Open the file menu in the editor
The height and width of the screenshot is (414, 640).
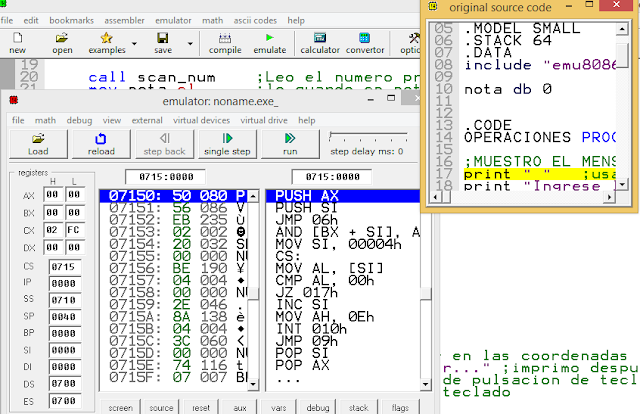coord(7,20)
